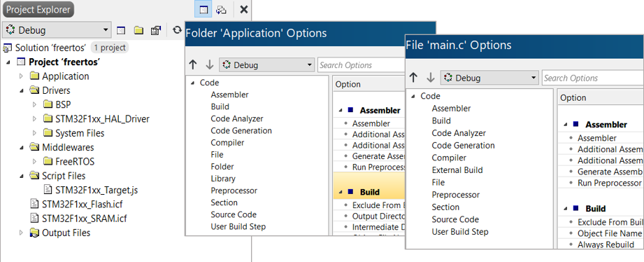Select the STM32F1xx_SRAM.icf file

coord(84,219)
